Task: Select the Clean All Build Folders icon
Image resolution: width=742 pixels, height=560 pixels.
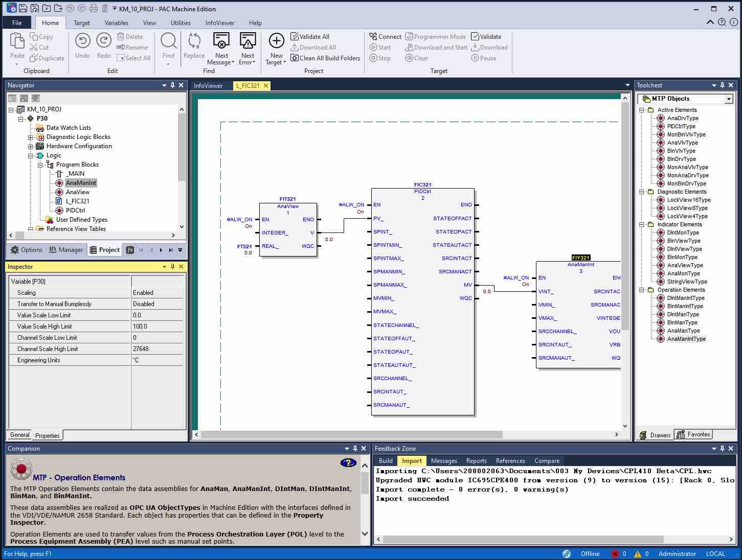Action: [295, 58]
